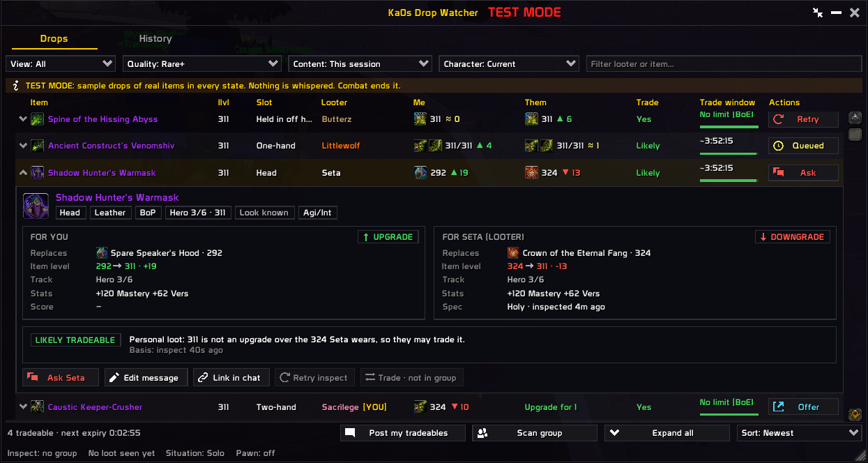Click the Look known tag
Screen dimensions: 868x463
coord(264,213)
